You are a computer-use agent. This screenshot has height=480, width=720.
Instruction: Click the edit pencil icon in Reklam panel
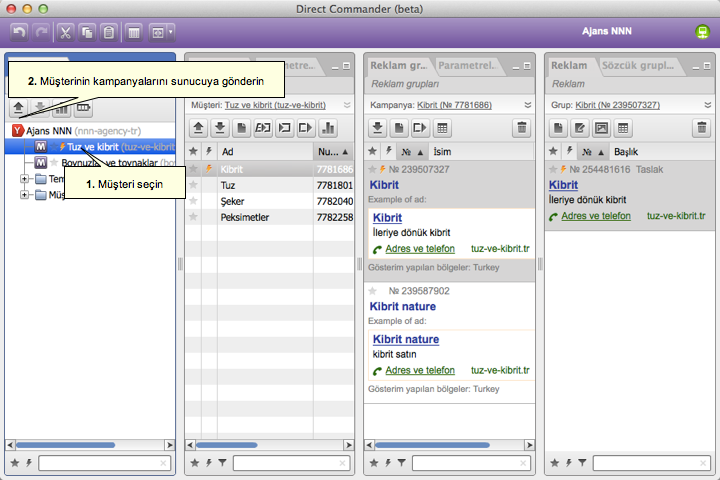click(x=580, y=128)
